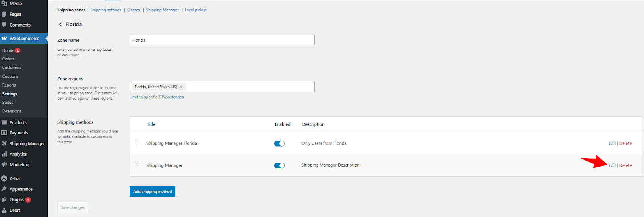Click Add shipping method button
Screen dimensions: 644x217
153,192
